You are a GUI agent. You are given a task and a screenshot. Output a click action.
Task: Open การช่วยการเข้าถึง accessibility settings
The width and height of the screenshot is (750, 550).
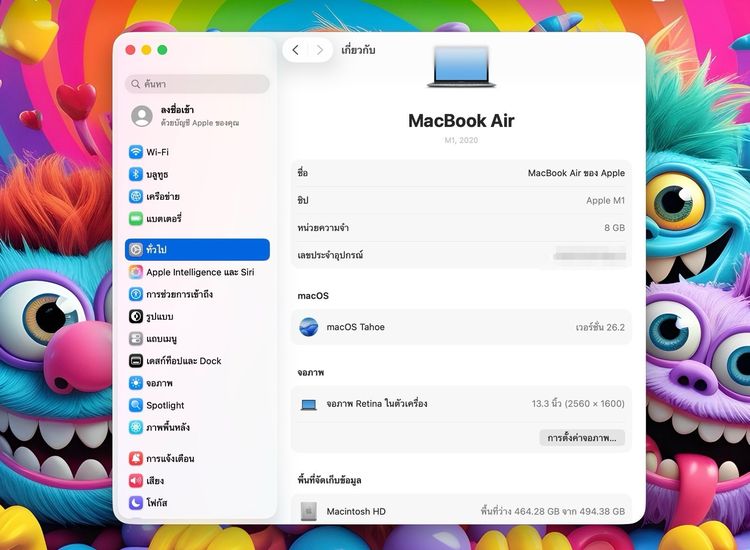[197, 294]
